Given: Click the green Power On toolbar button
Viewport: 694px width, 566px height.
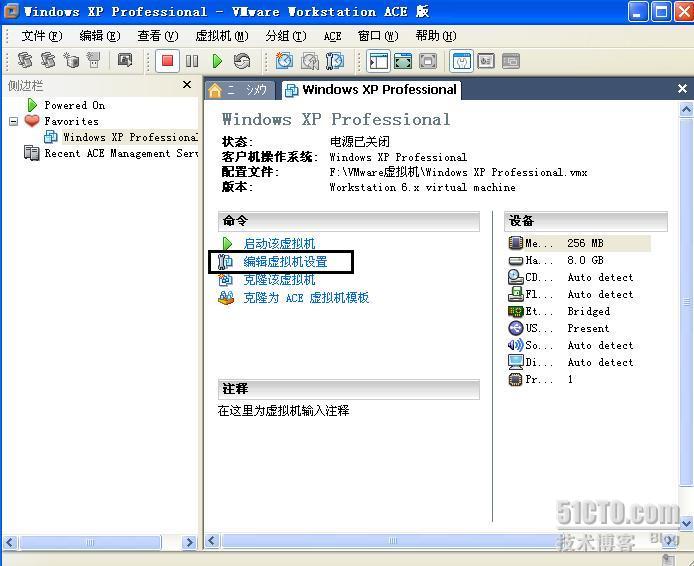Looking at the screenshot, I should coord(217,61).
